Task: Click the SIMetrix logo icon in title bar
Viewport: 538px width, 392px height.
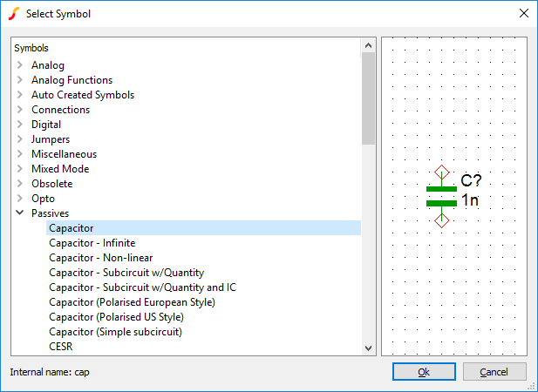Action: 14,14
